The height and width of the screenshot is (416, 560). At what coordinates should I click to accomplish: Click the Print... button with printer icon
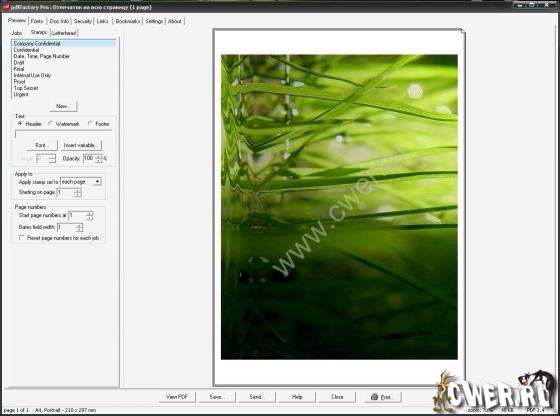[x=382, y=397]
